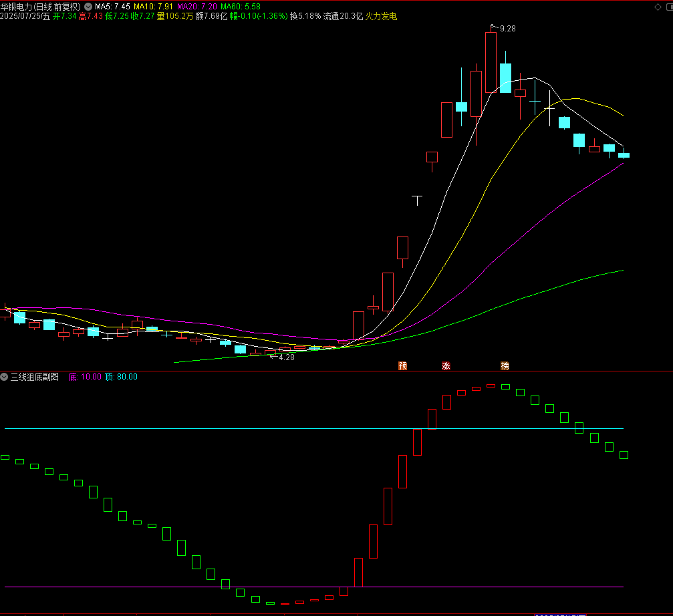
Task: Click the 幅-0.10(-1.36%) change text
Action: 259,16
